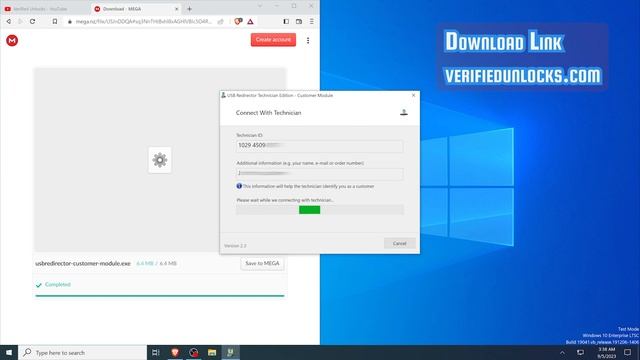Close the Download - MEGA tab
This screenshot has width=640, height=360.
pos(176,9)
